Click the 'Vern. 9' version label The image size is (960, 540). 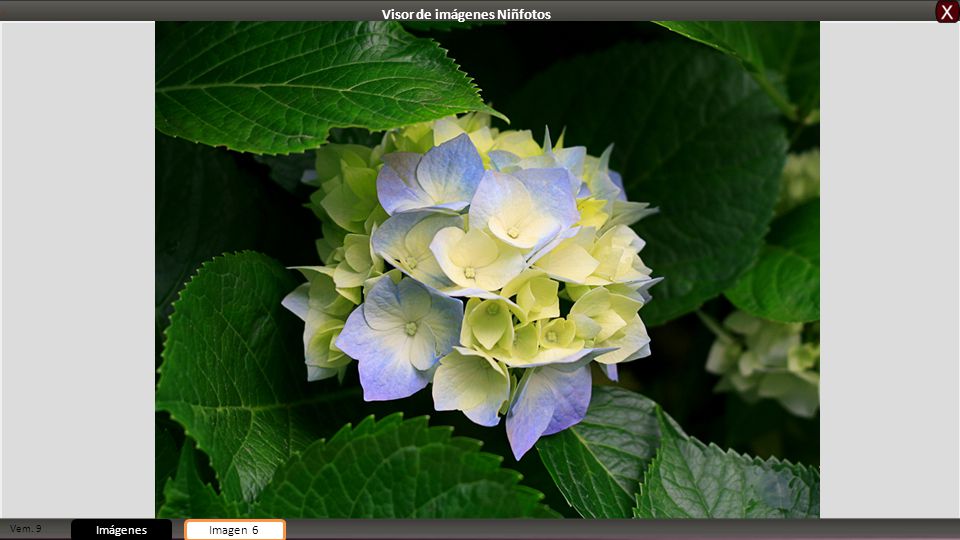point(26,528)
